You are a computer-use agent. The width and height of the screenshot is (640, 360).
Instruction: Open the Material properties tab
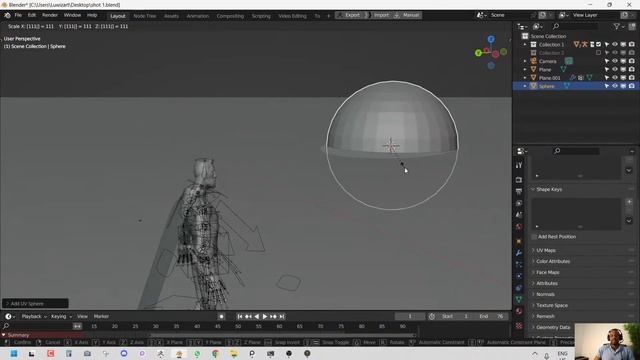click(x=519, y=311)
